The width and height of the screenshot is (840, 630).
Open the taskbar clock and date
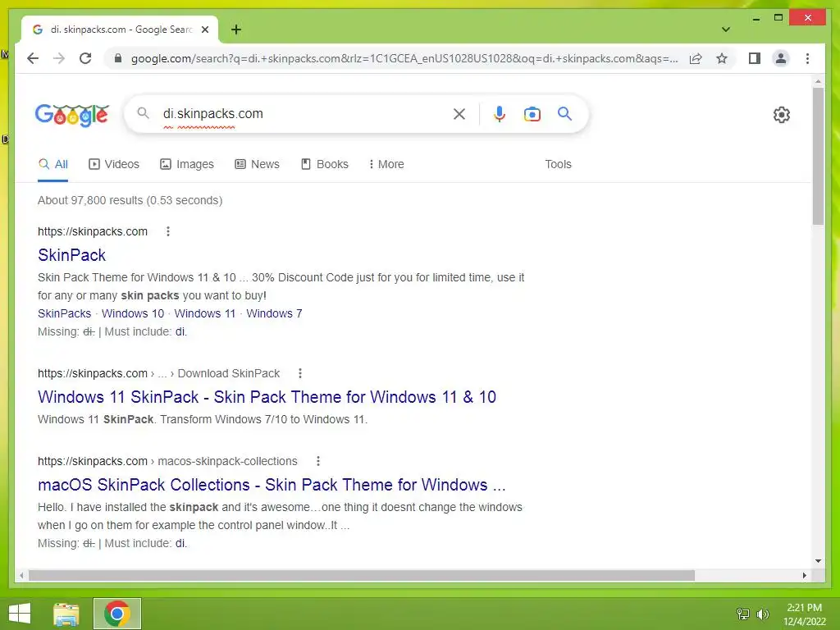pyautogui.click(x=804, y=614)
